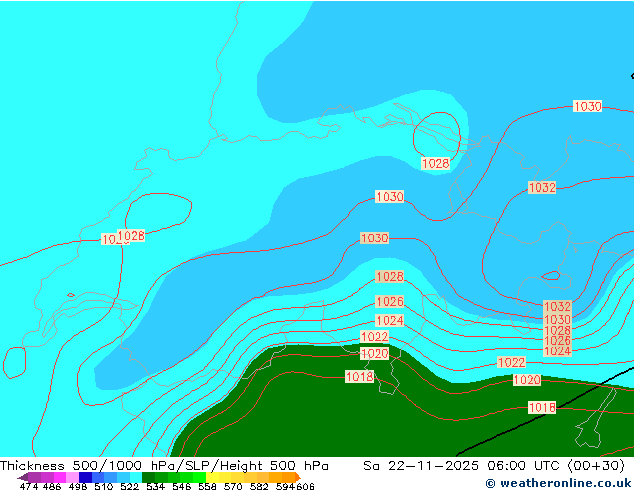634x490 pixels.
Task: Click legend value 570
Action: pyautogui.click(x=233, y=486)
